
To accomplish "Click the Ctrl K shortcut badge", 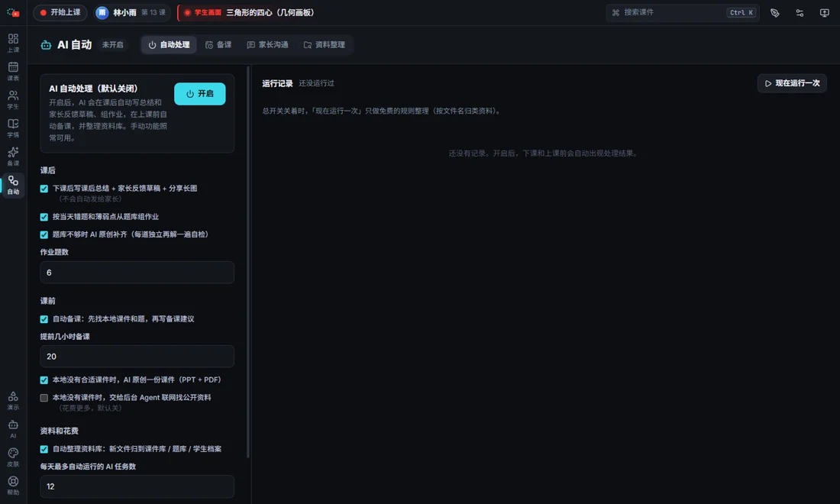I will coord(741,12).
